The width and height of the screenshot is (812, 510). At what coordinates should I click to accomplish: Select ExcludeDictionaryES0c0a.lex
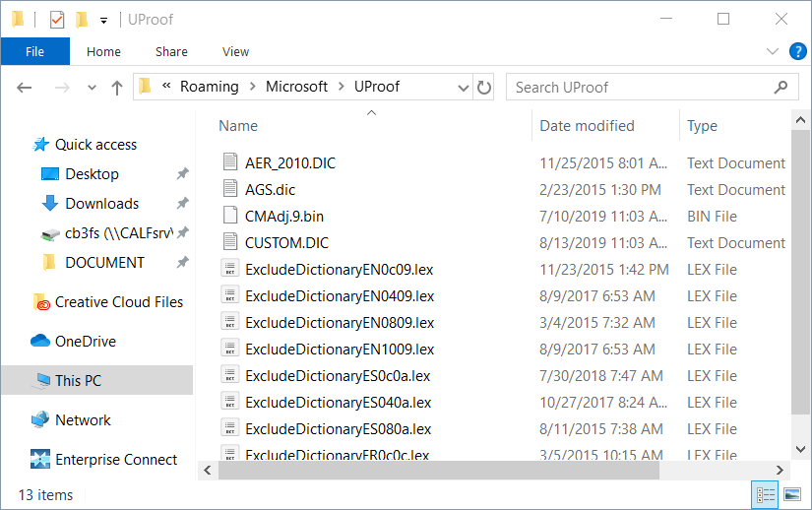338,375
